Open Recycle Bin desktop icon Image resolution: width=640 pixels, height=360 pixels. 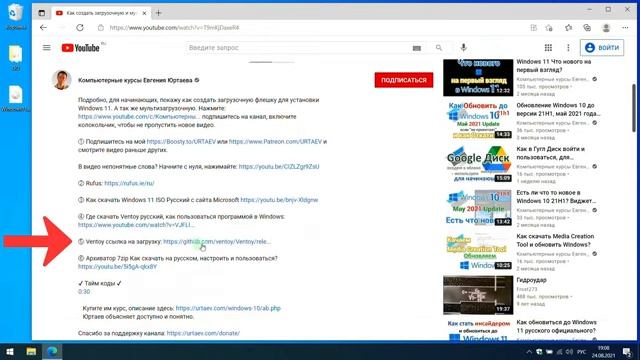click(15, 16)
